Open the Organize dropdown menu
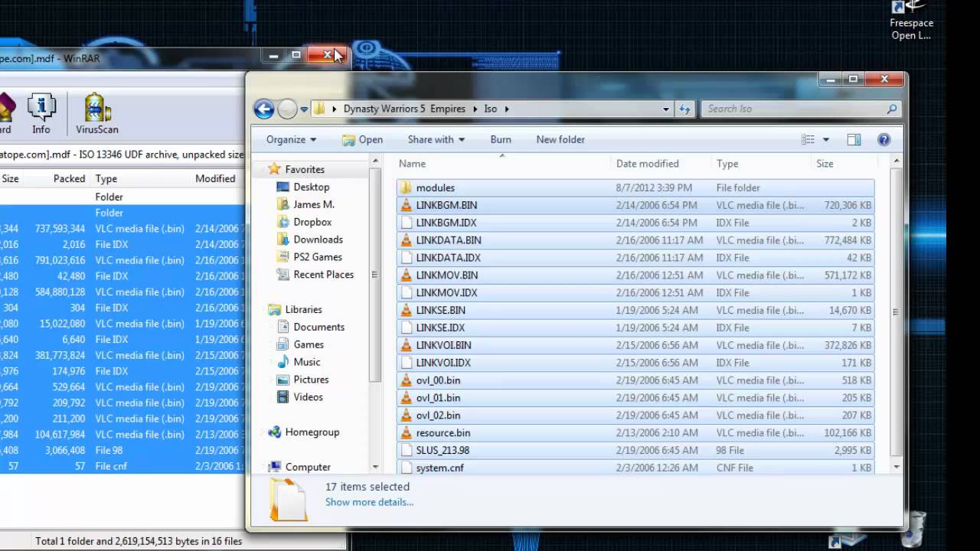This screenshot has width=980, height=551. (291, 139)
